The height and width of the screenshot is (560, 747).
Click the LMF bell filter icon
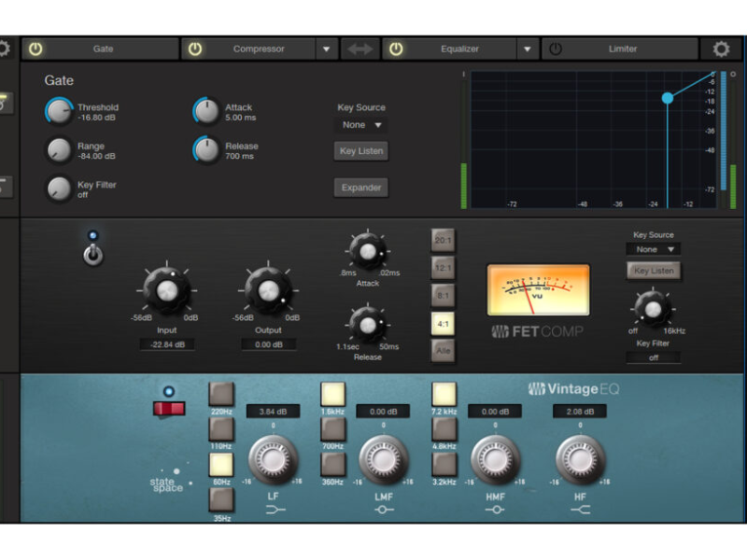(384, 510)
